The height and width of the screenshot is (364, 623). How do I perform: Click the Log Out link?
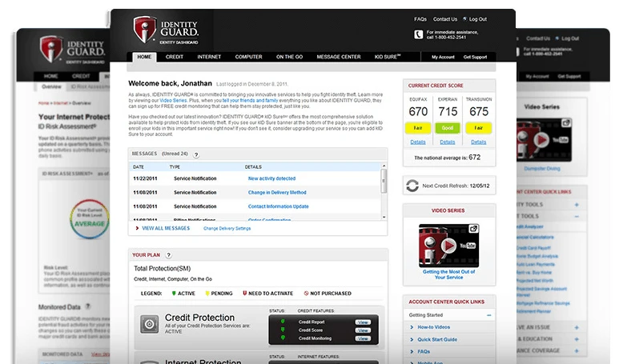coord(478,19)
